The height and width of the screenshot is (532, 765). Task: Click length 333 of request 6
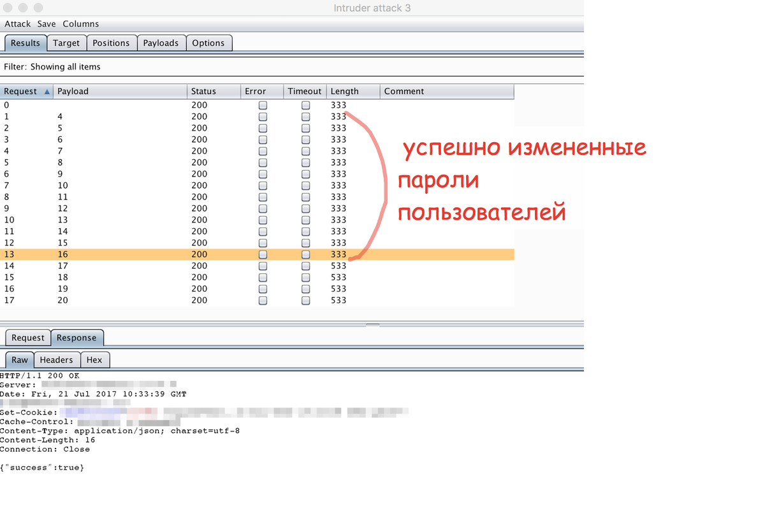[x=339, y=174]
